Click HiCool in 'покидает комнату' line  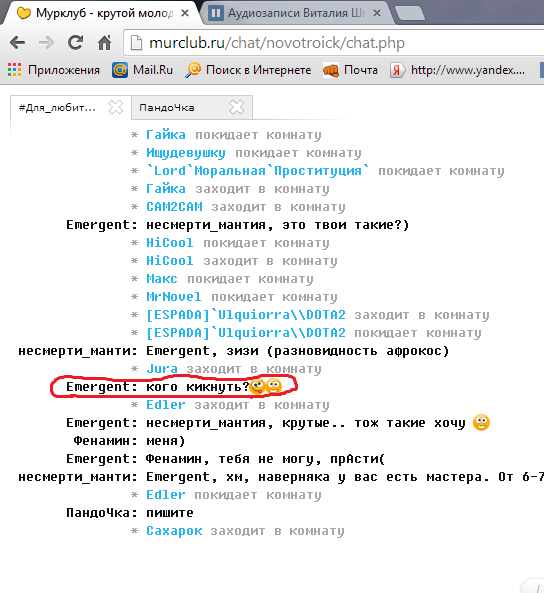click(170, 243)
